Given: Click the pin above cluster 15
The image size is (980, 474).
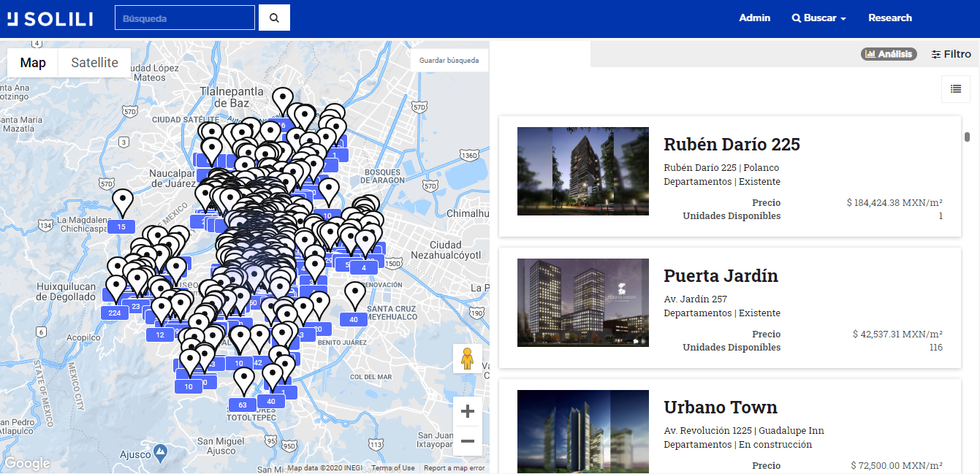Looking at the screenshot, I should click(x=123, y=202).
